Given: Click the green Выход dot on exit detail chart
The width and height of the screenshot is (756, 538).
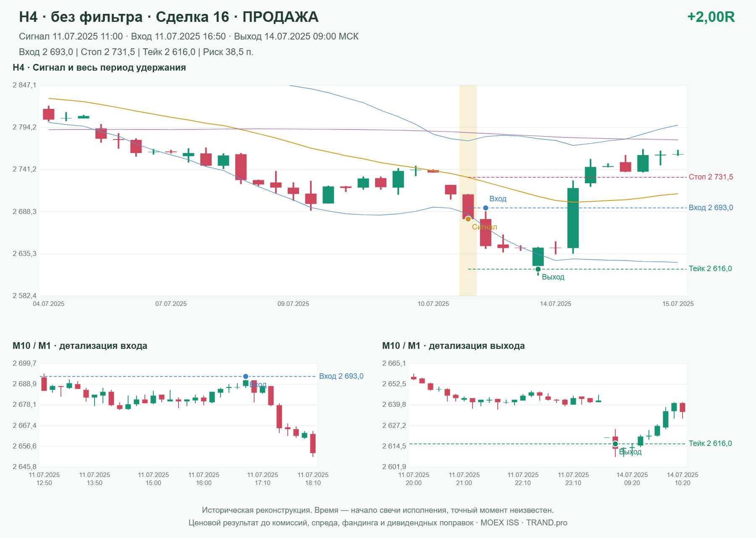Looking at the screenshot, I should (x=615, y=444).
